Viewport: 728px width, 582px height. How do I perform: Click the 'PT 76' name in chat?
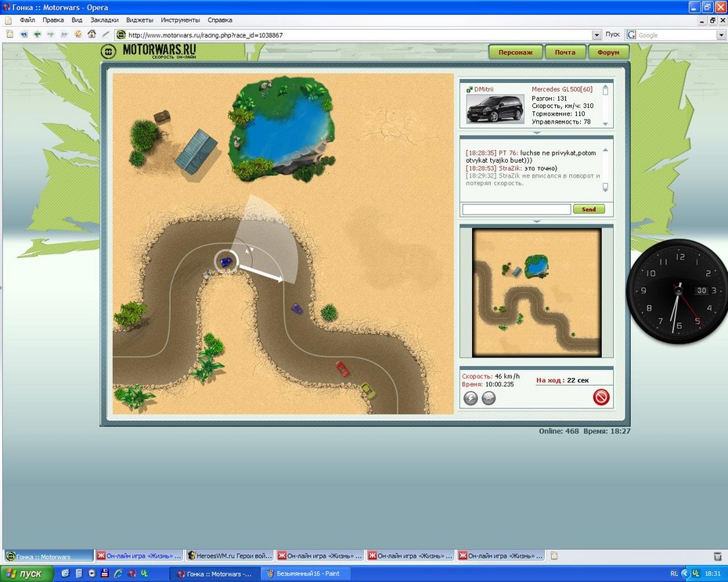click(508, 153)
